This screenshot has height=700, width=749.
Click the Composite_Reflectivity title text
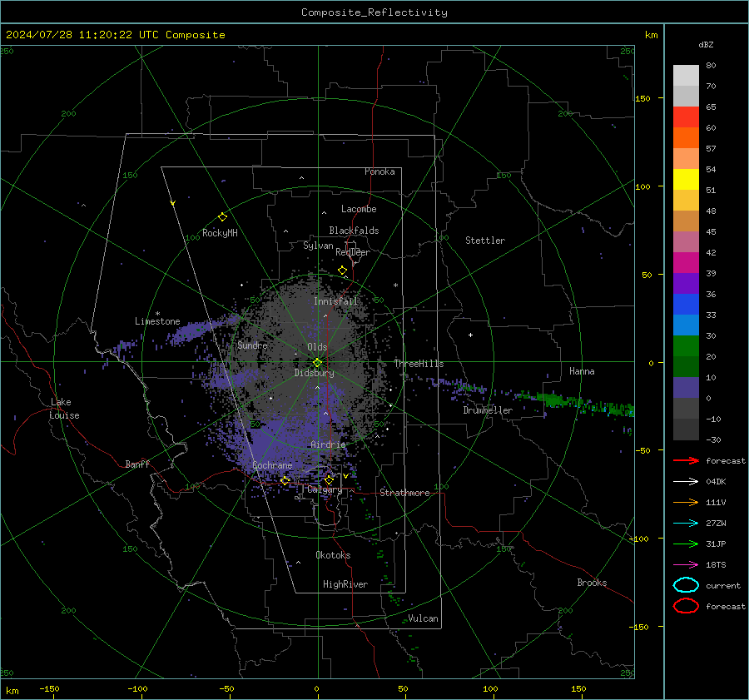tap(374, 12)
